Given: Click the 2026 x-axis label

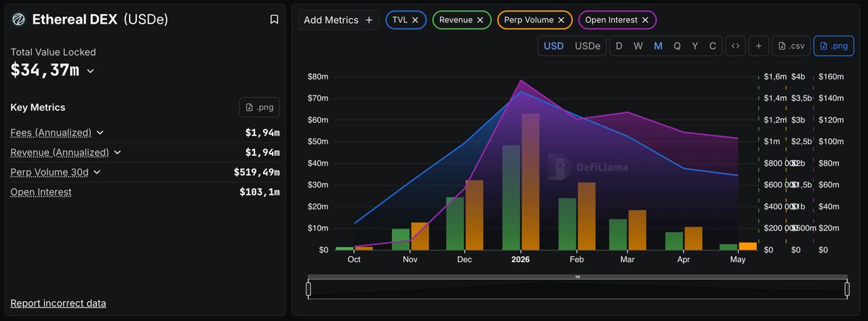Looking at the screenshot, I should point(521,259).
